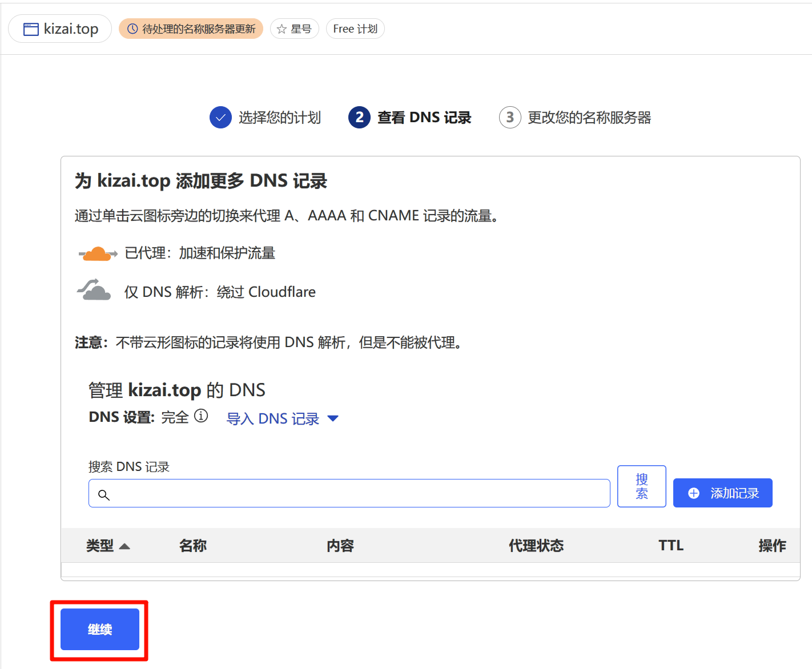Click heading 为 kizai.top 添加更多 DNS 记录
This screenshot has width=812, height=669.
(x=201, y=181)
